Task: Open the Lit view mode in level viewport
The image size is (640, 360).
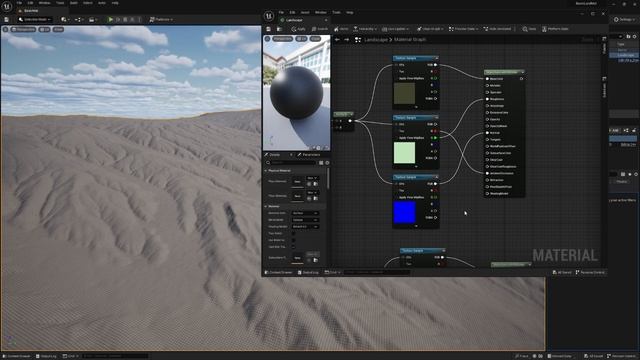Action: click(x=44, y=29)
